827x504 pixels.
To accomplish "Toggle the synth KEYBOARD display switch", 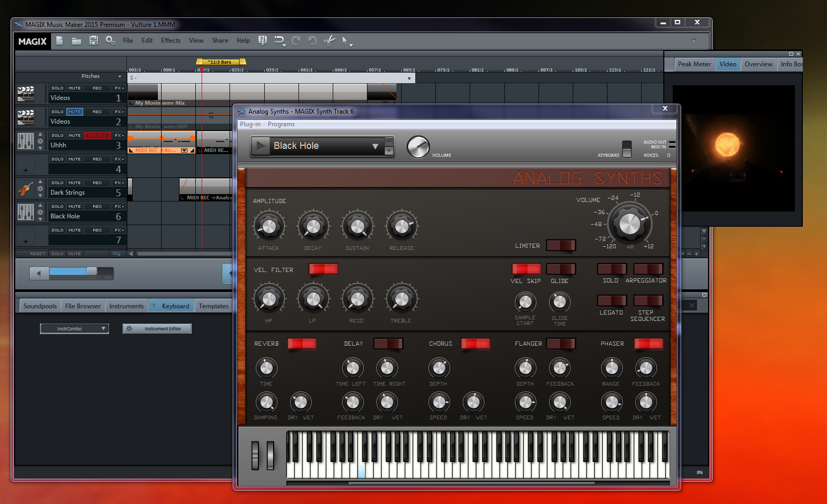I will coord(627,149).
